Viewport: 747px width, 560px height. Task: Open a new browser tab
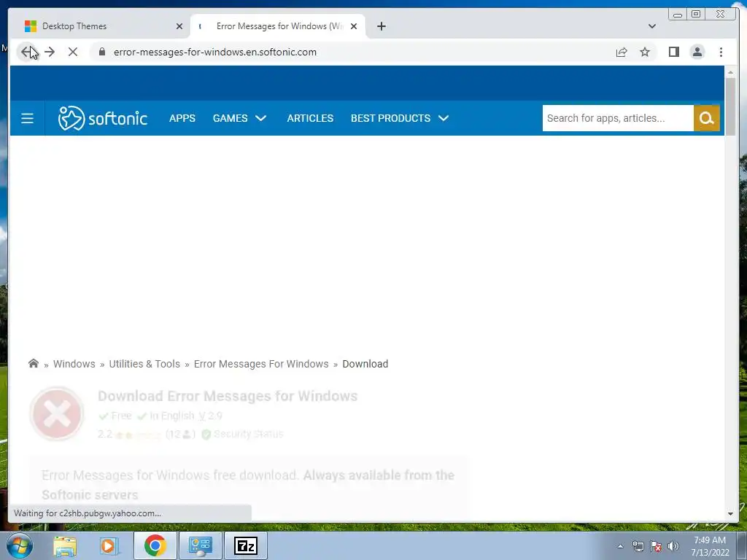[381, 26]
